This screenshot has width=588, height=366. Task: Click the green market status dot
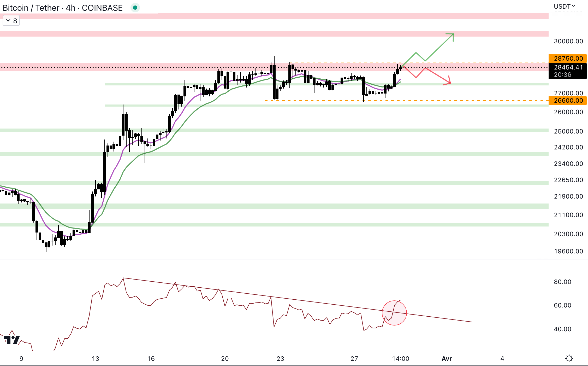tap(135, 8)
